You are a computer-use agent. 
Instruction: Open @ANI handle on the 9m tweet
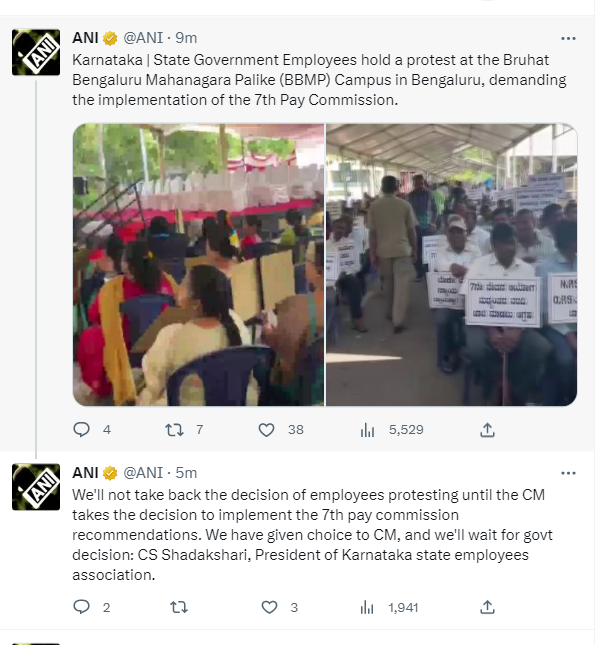point(143,38)
